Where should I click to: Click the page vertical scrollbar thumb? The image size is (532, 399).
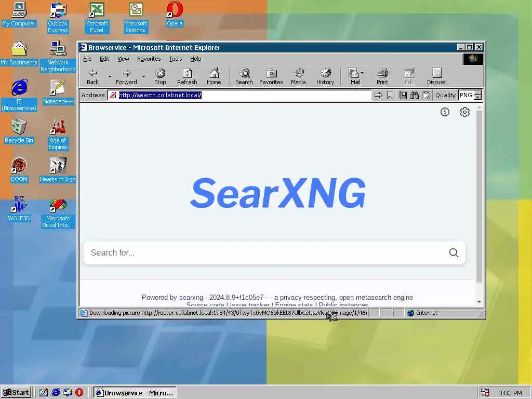point(479,196)
